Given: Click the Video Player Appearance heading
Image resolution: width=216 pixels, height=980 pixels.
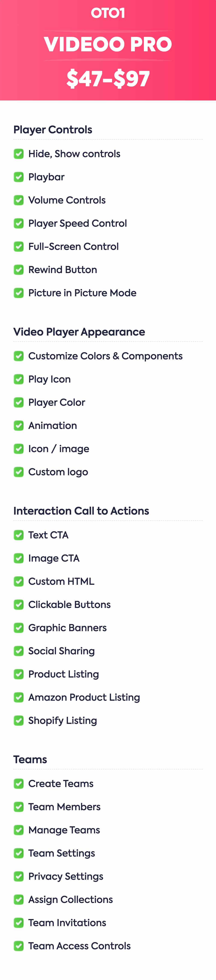Looking at the screenshot, I should 79,332.
